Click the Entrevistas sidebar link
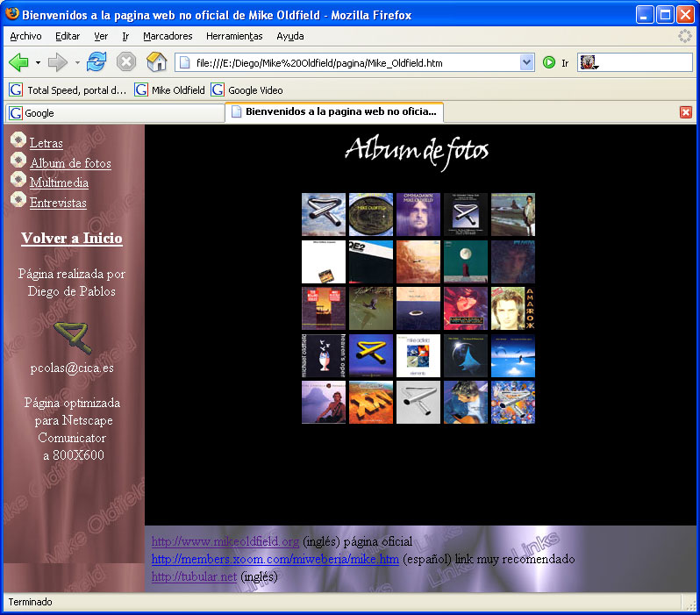Screen dimensions: 700x615 click(x=58, y=203)
